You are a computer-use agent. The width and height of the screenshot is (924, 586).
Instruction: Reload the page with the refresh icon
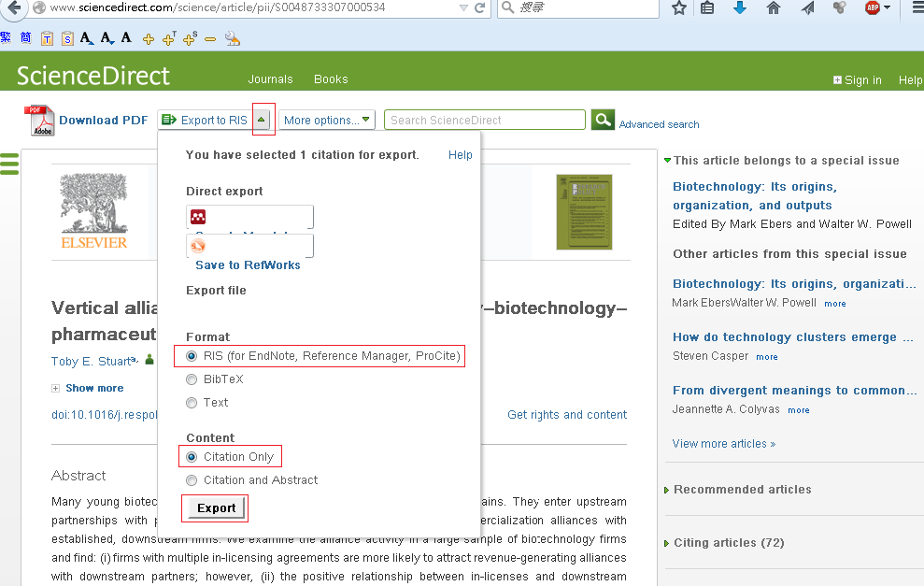pyautogui.click(x=479, y=7)
